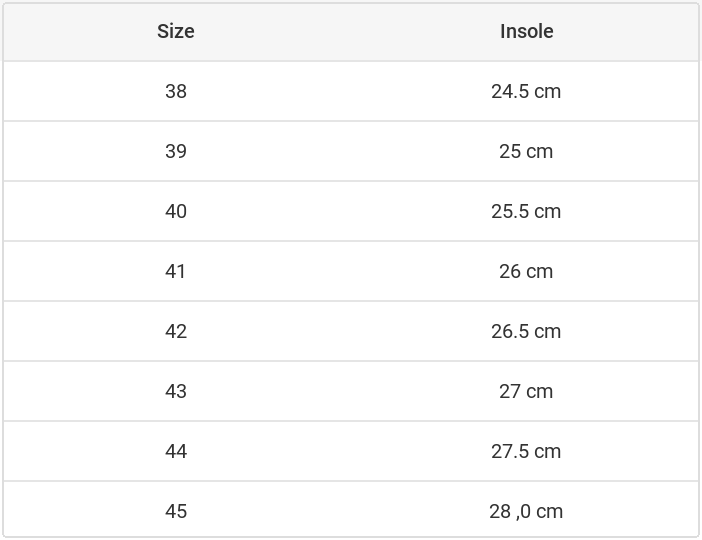The width and height of the screenshot is (702, 540).
Task: Select size 39 cell
Action: [x=176, y=151]
